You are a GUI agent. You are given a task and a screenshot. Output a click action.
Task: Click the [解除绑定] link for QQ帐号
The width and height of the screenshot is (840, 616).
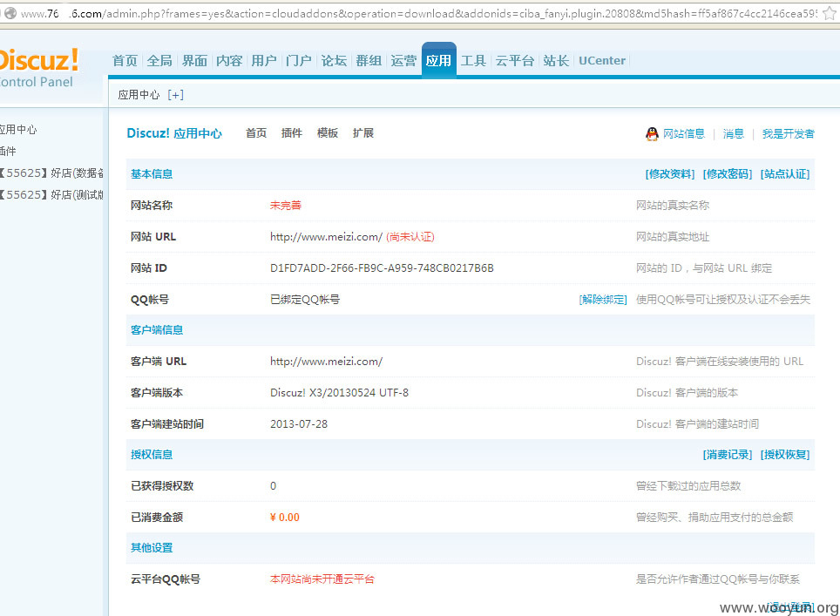click(603, 300)
